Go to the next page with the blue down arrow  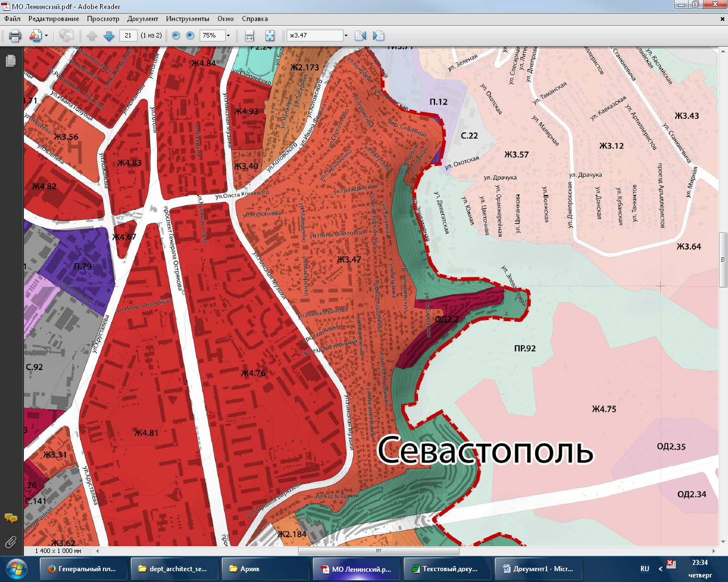[109, 36]
